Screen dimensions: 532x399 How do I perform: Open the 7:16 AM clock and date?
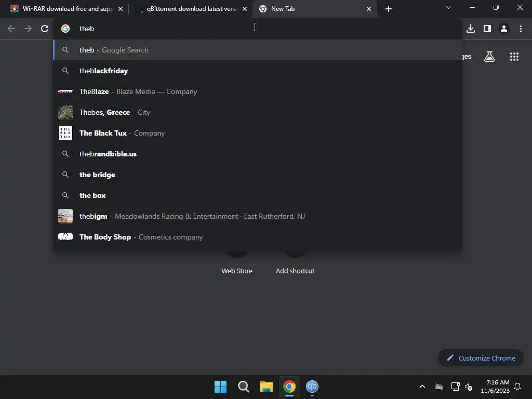(495, 387)
